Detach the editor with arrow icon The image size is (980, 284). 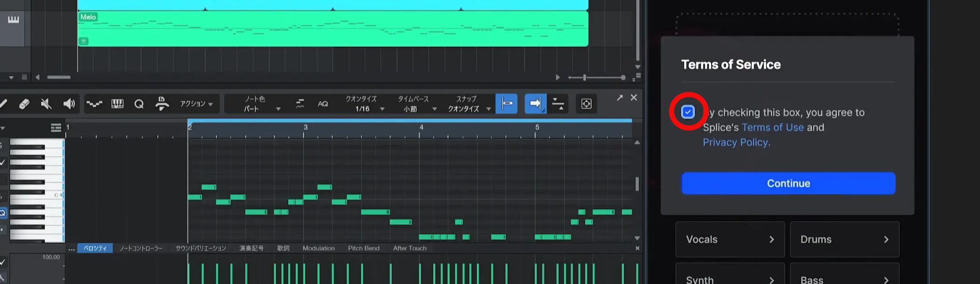click(619, 98)
